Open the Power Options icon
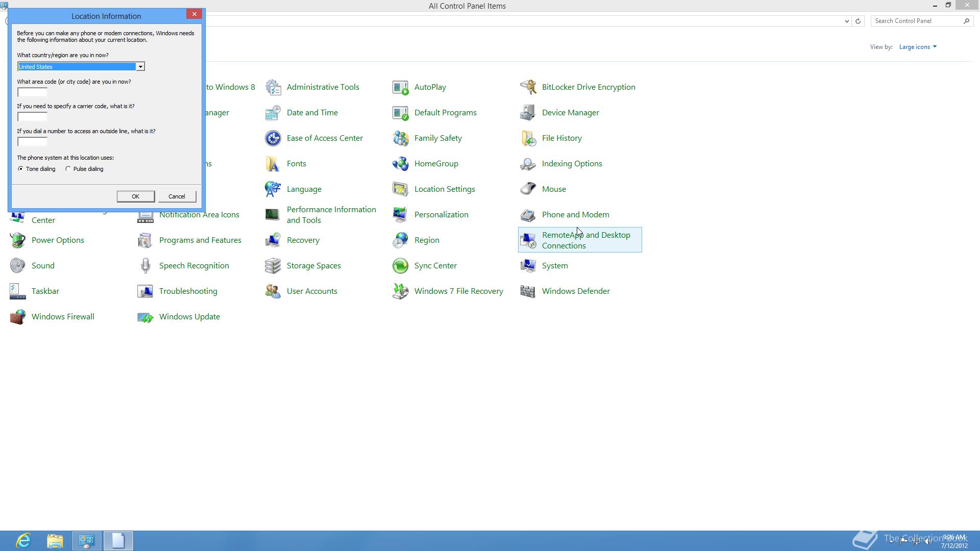Screen dimensions: 980x551 click(18, 240)
